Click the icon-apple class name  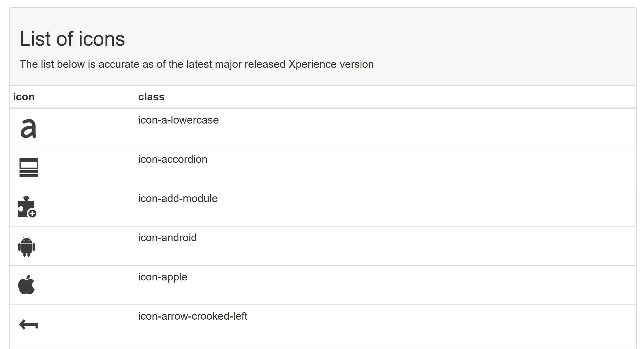tap(162, 277)
